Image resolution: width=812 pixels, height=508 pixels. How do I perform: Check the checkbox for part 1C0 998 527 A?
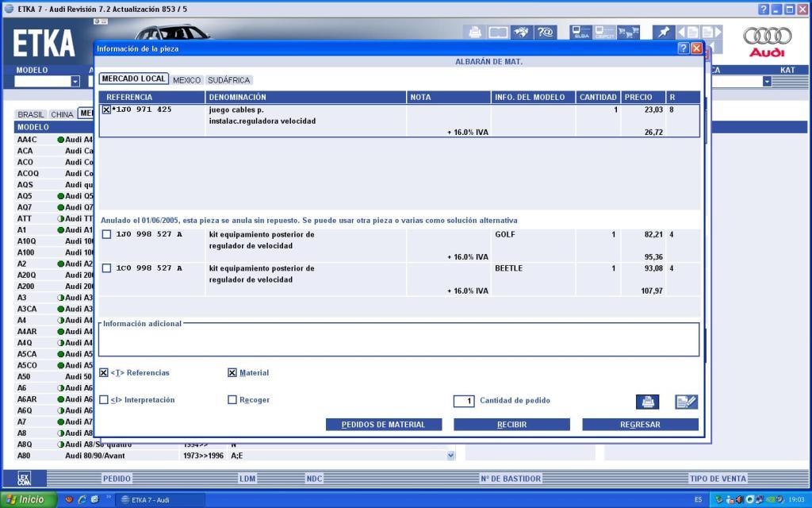[107, 268]
